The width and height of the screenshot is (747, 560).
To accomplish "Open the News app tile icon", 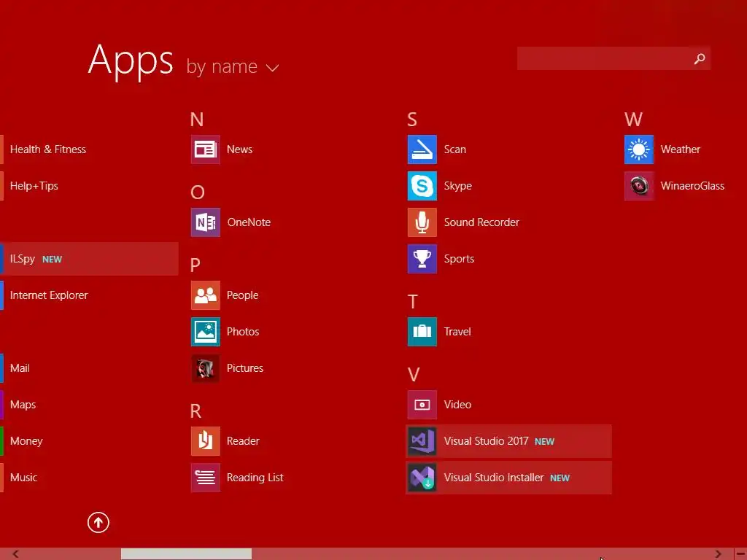I will coord(205,149).
